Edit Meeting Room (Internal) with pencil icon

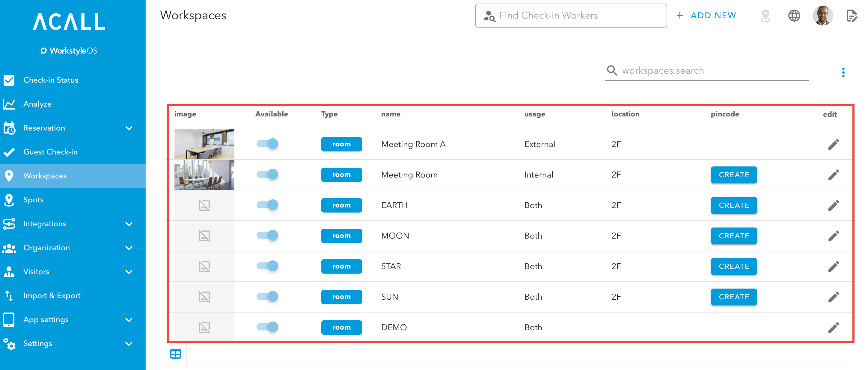pyautogui.click(x=834, y=175)
